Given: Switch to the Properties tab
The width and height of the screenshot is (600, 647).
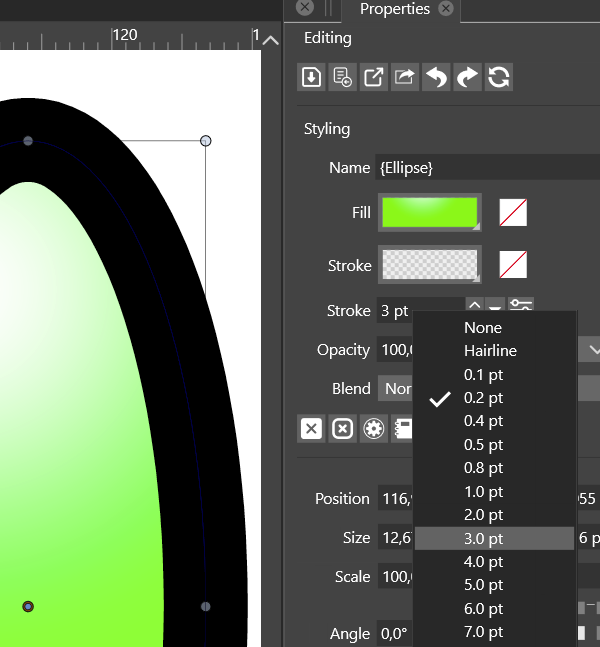Looking at the screenshot, I should (395, 9).
